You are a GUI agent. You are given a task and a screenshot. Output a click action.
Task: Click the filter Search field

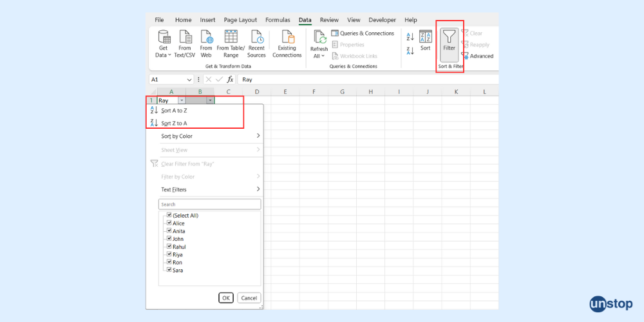pos(209,204)
